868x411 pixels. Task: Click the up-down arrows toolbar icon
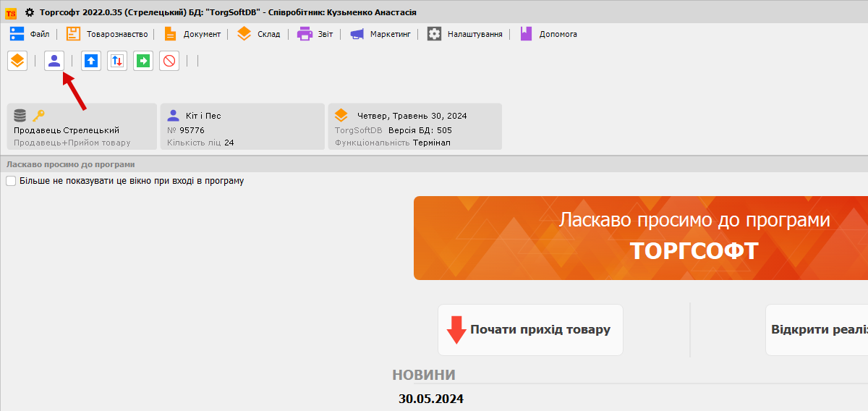click(117, 61)
